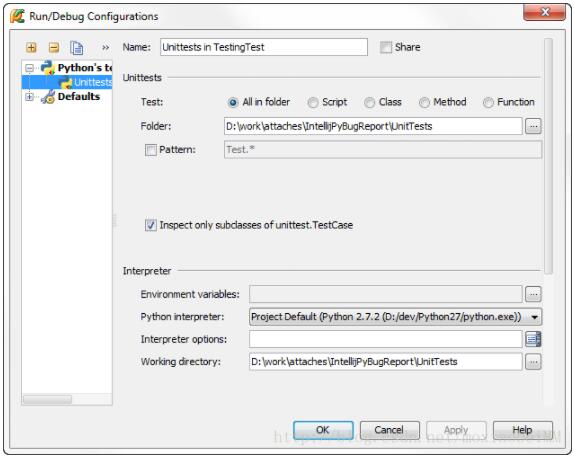Open Help for Run/Debug Configurations
Image resolution: width=574 pixels, height=457 pixels.
pyautogui.click(x=523, y=430)
